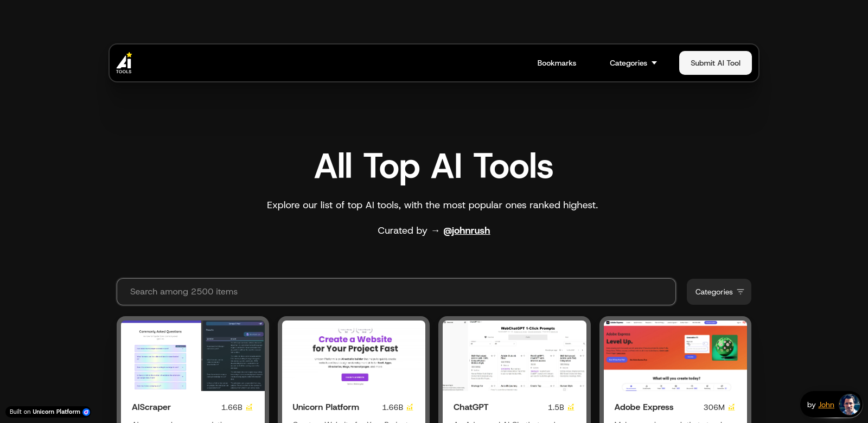Open the AIScraper screenshot thumbnail

[x=193, y=356]
